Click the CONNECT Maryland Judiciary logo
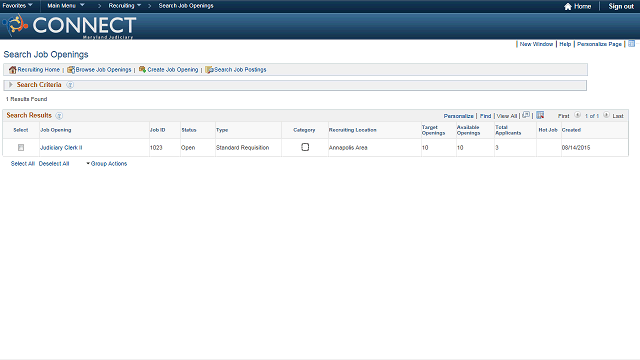The height and width of the screenshot is (360, 640). click(x=69, y=27)
